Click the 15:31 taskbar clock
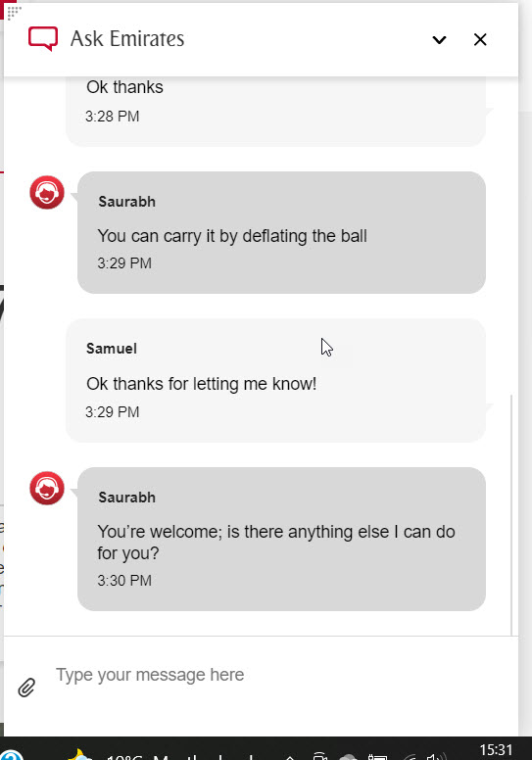The width and height of the screenshot is (532, 760). [x=496, y=750]
